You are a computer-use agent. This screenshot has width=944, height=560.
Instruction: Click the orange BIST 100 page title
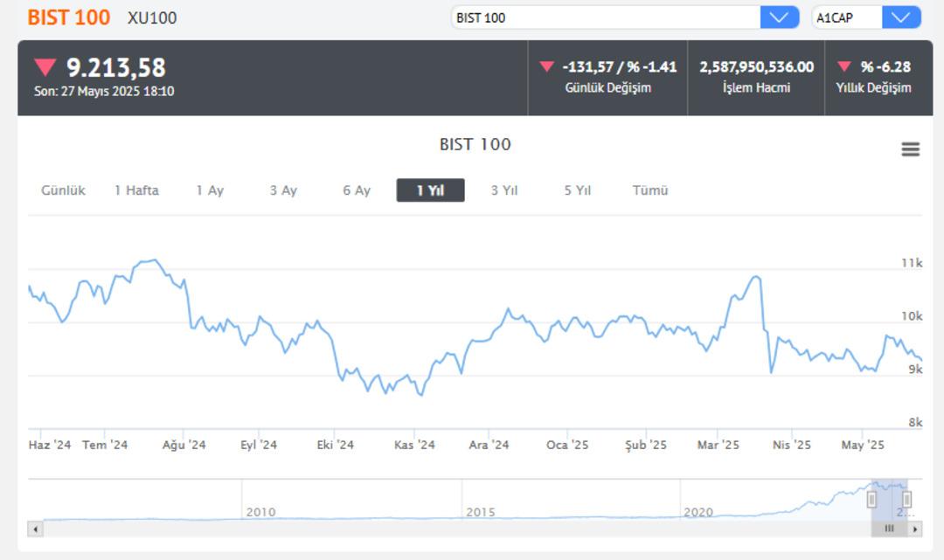point(69,17)
